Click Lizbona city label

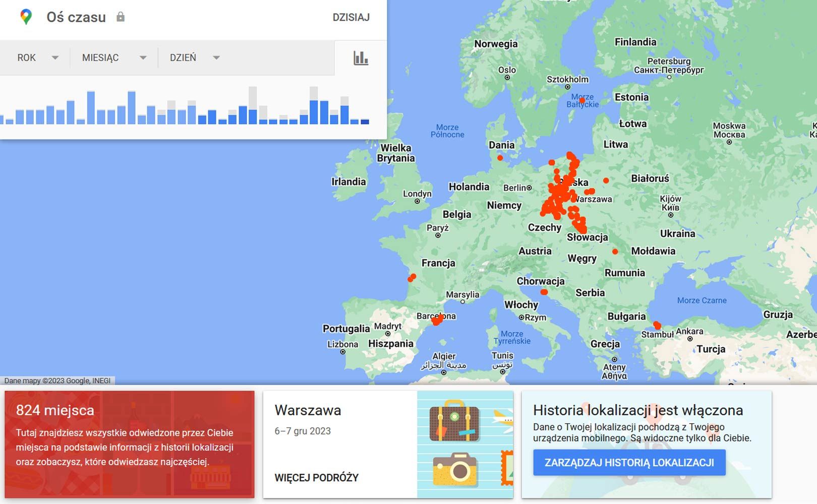point(343,344)
